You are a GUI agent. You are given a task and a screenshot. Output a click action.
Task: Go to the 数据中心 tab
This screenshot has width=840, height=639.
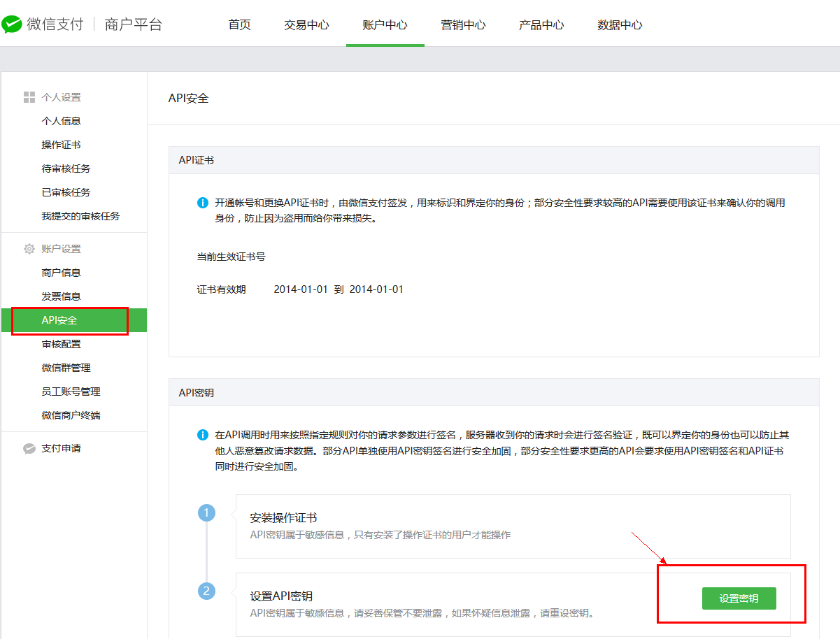point(620,25)
